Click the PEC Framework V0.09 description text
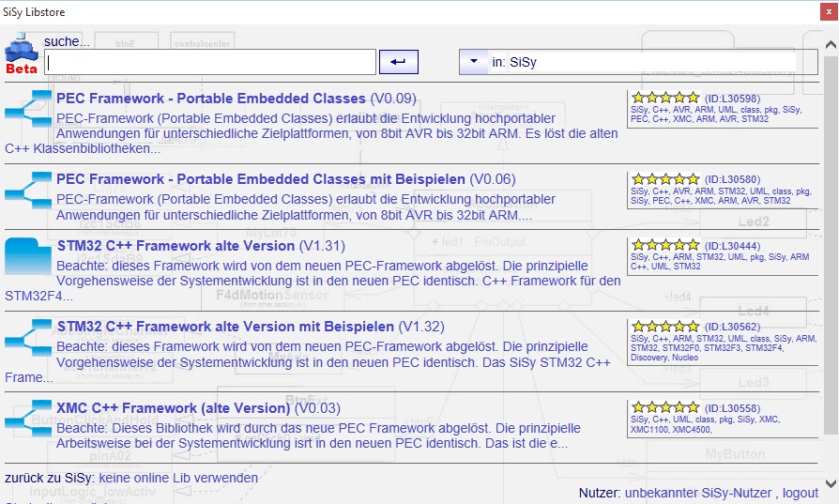Screen dimensions: 839x504 coord(312,133)
